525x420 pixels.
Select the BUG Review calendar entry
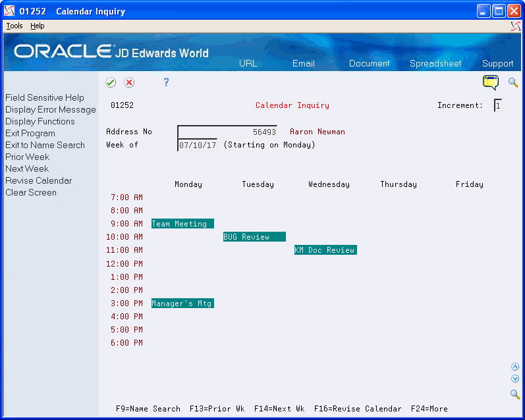coord(254,237)
